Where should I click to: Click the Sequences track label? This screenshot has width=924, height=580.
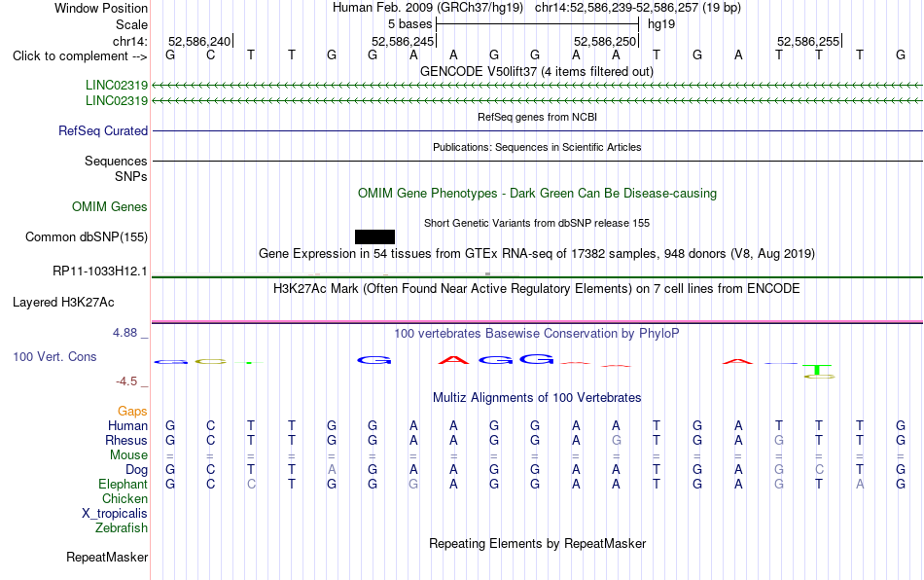[116, 161]
